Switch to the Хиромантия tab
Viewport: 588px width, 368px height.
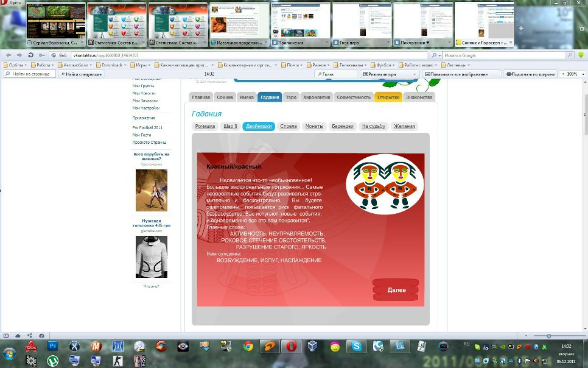(x=317, y=97)
